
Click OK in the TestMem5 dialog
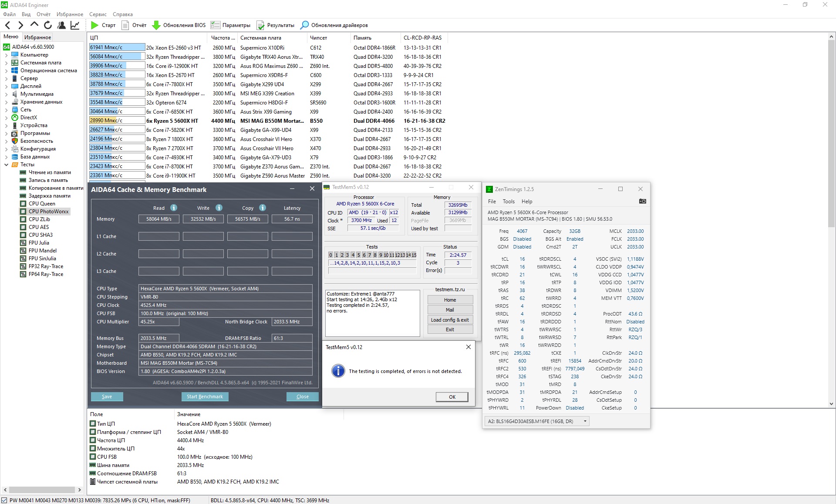coord(452,396)
